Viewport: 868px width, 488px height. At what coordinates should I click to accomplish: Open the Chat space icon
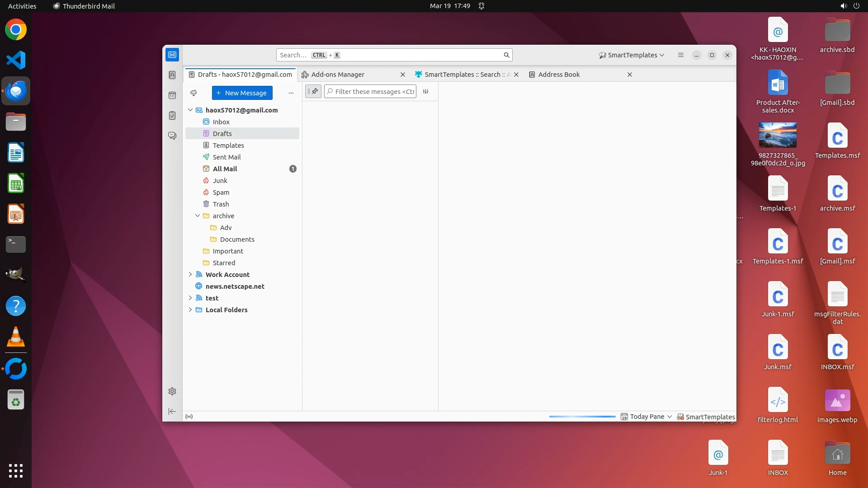point(172,136)
